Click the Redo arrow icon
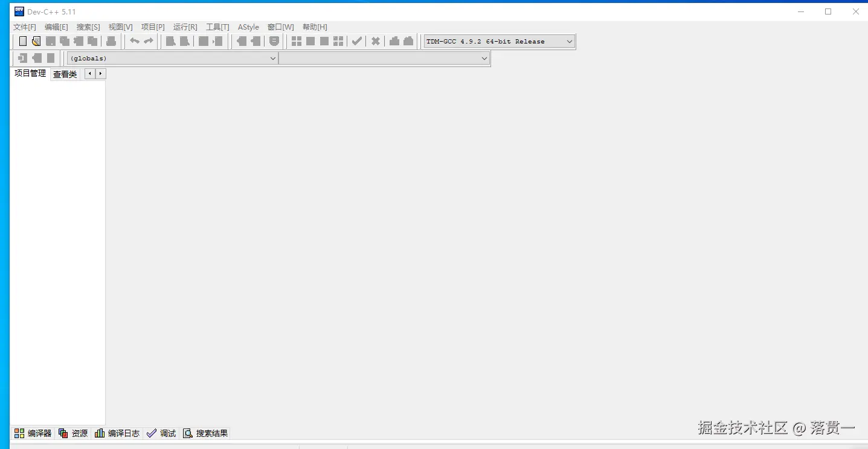 tap(149, 41)
